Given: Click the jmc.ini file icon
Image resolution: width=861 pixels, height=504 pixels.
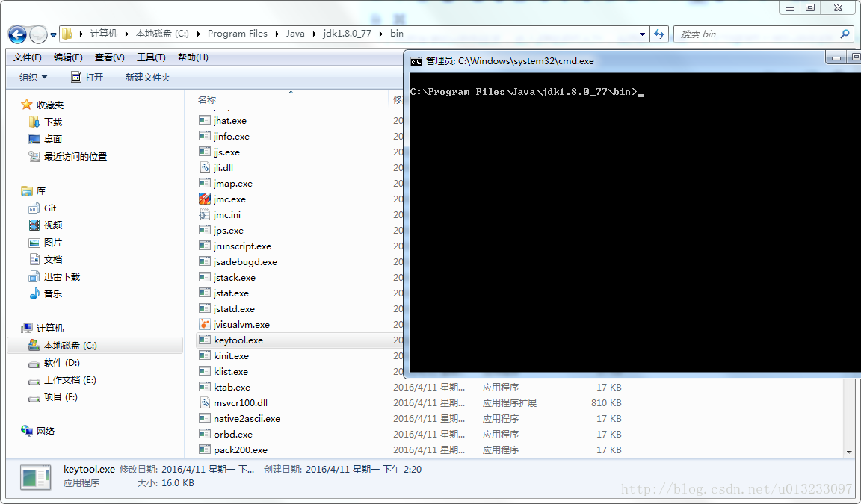Looking at the screenshot, I should coord(205,214).
